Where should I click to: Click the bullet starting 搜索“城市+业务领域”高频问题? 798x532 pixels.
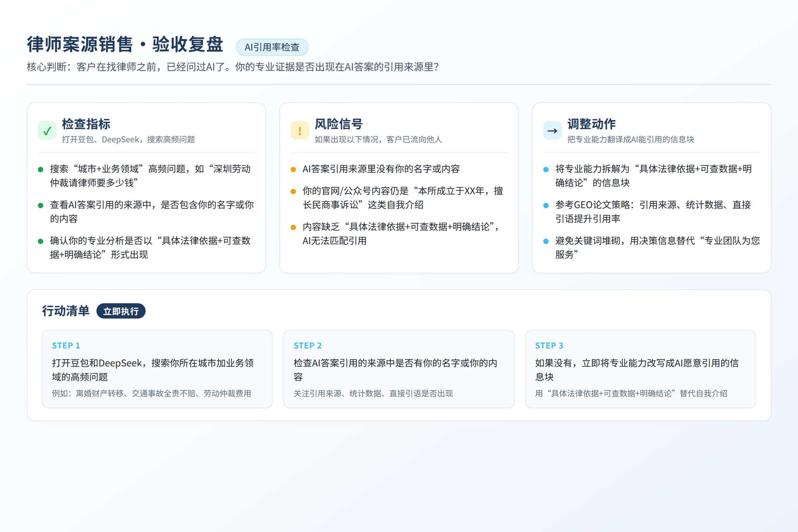point(150,176)
